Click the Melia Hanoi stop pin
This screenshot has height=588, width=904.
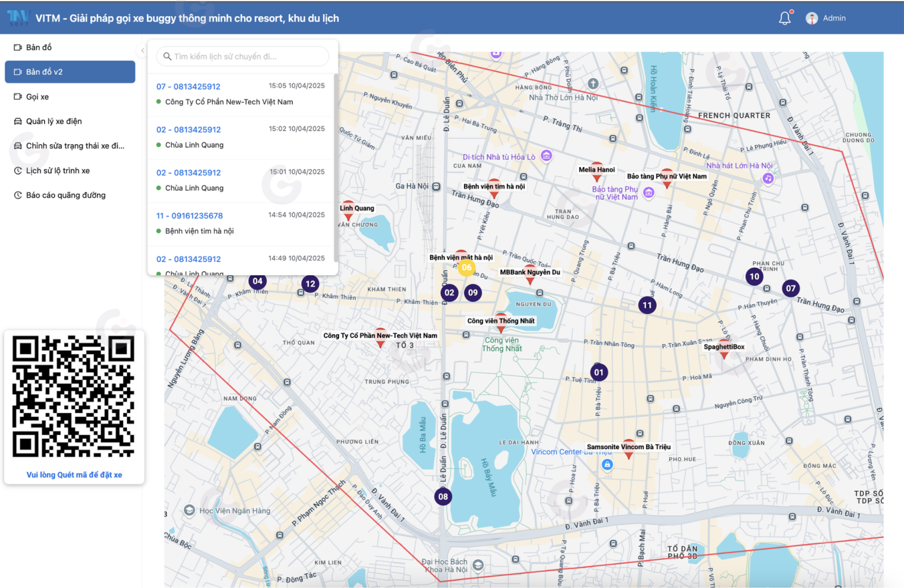(597, 172)
